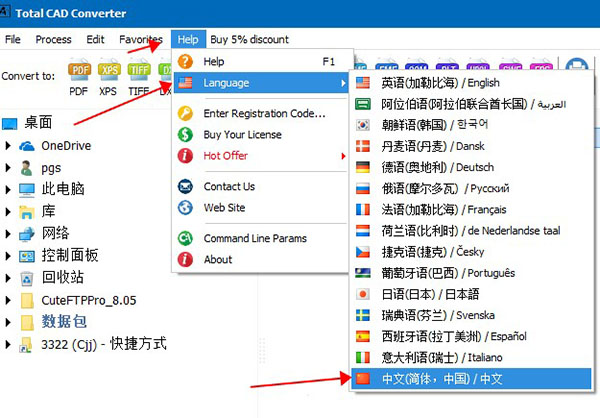Open the Web Site menu entry
Screen dimensions: 600x418
pyautogui.click(x=224, y=207)
